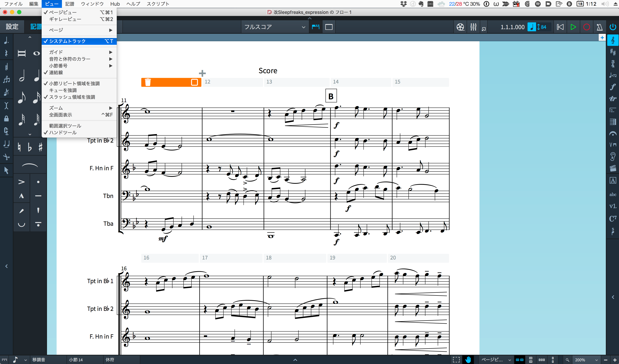The image size is (619, 364).
Task: Open the Lyrics v1 panel icon
Action: pyautogui.click(x=613, y=206)
